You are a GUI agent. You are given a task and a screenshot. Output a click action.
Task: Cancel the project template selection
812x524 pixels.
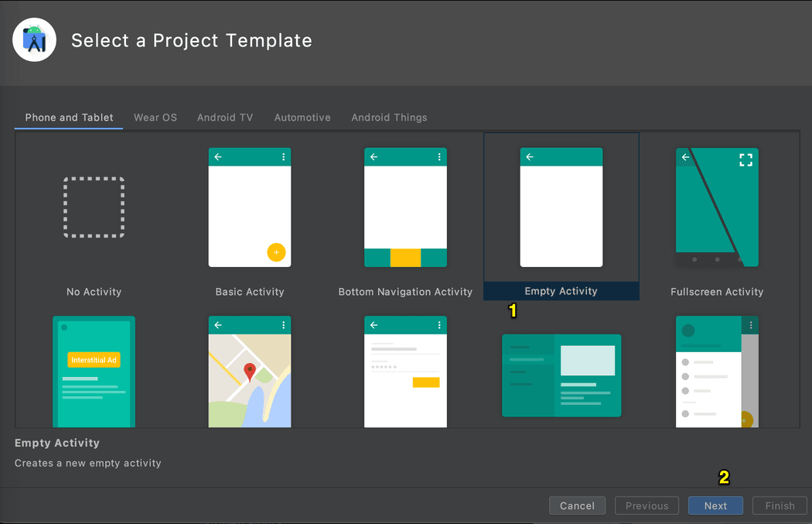pos(577,505)
